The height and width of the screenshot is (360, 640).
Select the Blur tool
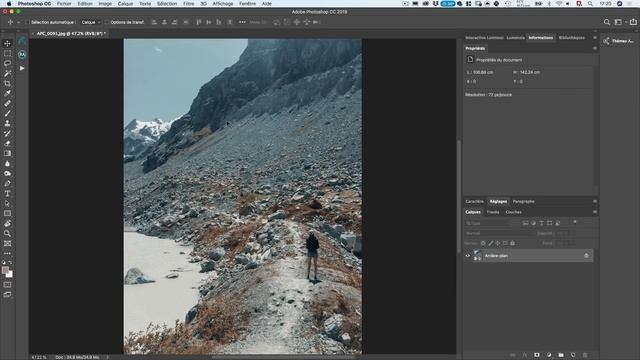point(7,163)
